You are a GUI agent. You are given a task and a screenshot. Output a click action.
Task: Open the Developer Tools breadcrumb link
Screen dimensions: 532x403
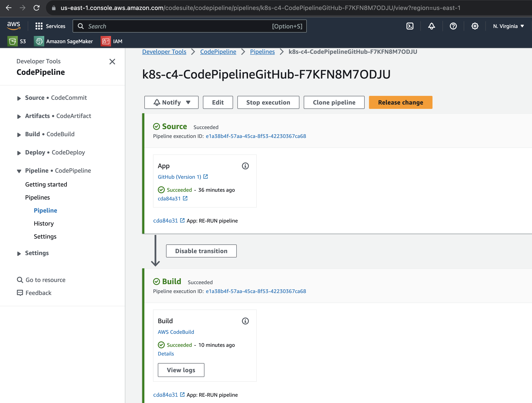tap(164, 52)
